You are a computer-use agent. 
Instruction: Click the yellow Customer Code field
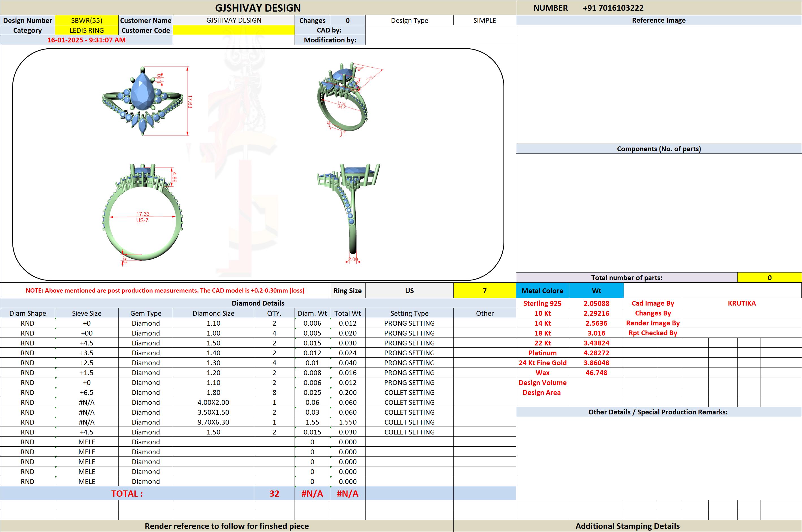point(234,30)
